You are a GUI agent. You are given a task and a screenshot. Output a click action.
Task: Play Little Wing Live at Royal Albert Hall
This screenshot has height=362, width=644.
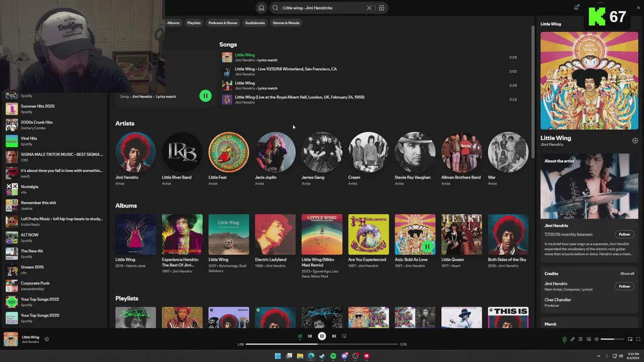point(370,100)
